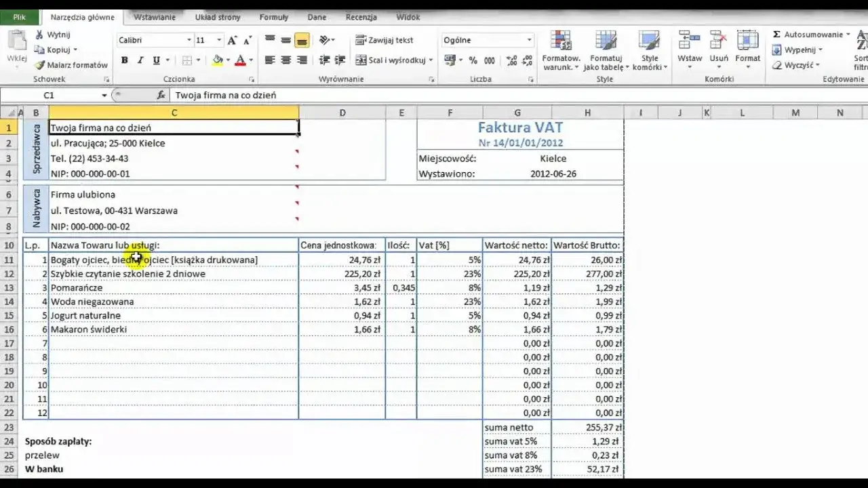Click the accounting currency format icon
Viewport: 868px width, 488px height.
(x=449, y=60)
